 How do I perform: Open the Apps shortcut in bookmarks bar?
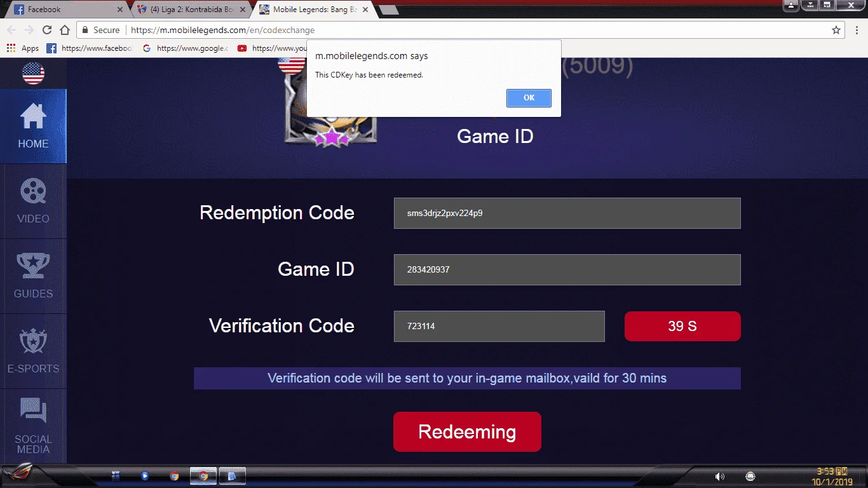point(23,48)
